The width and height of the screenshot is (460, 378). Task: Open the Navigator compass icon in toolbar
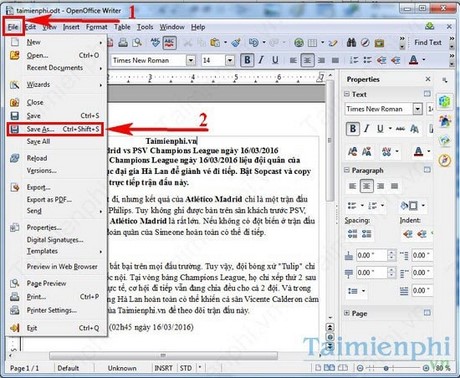[365, 43]
